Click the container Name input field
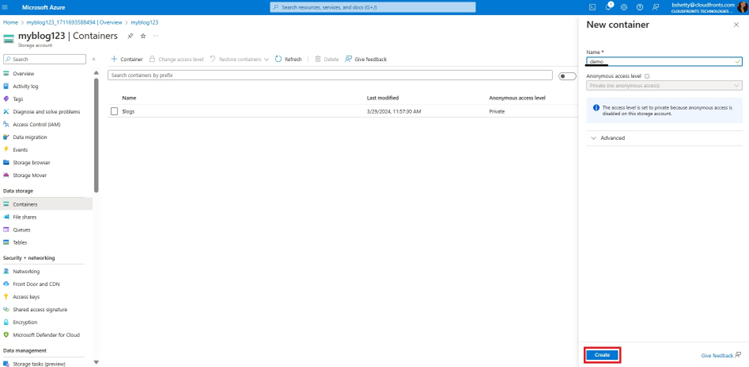The height and width of the screenshot is (367, 749). pyautogui.click(x=664, y=62)
